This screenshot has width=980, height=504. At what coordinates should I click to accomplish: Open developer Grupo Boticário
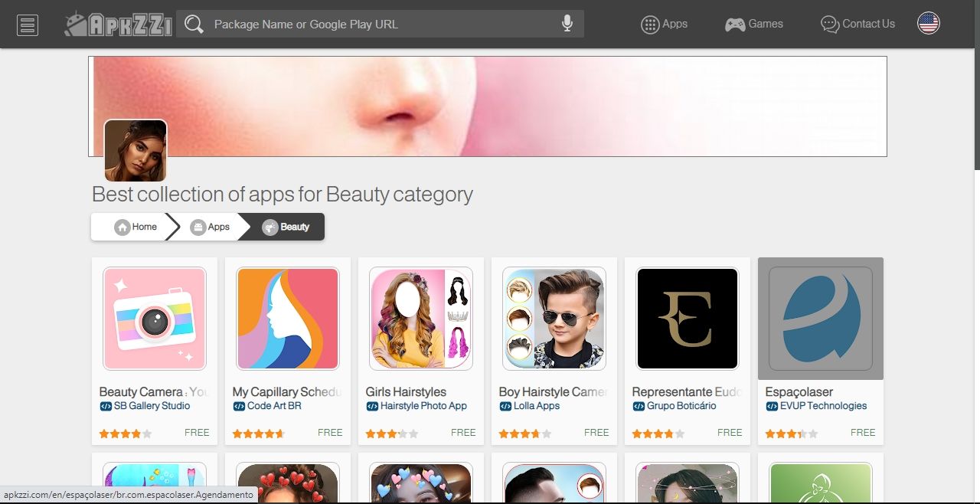(675, 406)
